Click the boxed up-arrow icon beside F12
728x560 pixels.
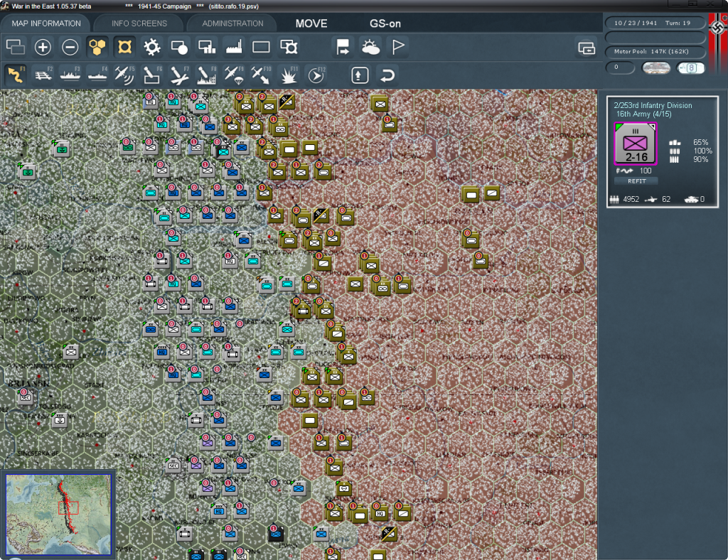coord(360,75)
